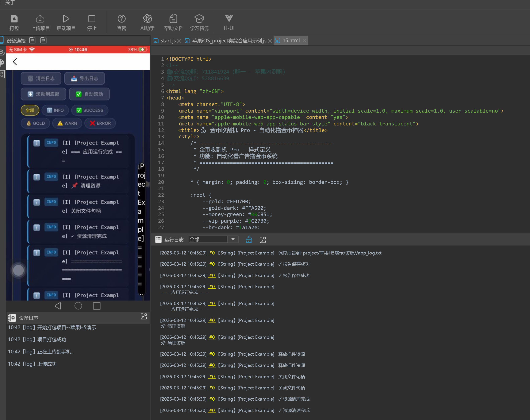This screenshot has width=530, height=420.
Task: Select the 2x device scale toggle
Action: coord(43,40)
